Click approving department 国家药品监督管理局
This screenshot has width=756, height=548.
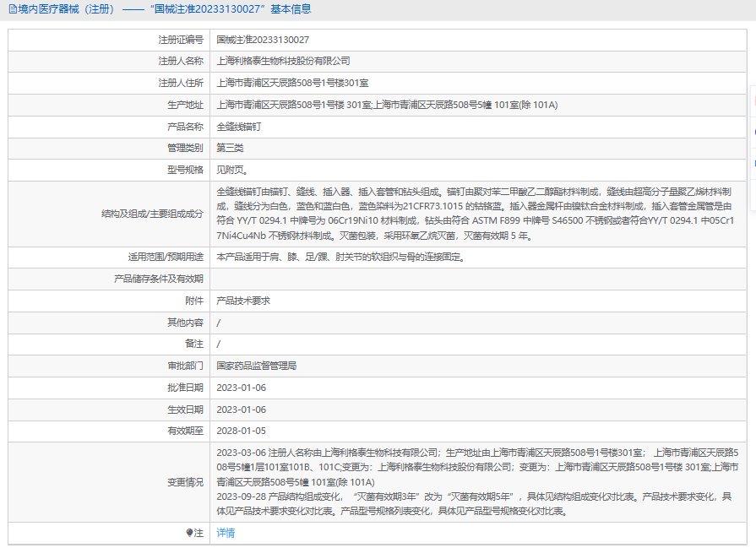pos(256,366)
